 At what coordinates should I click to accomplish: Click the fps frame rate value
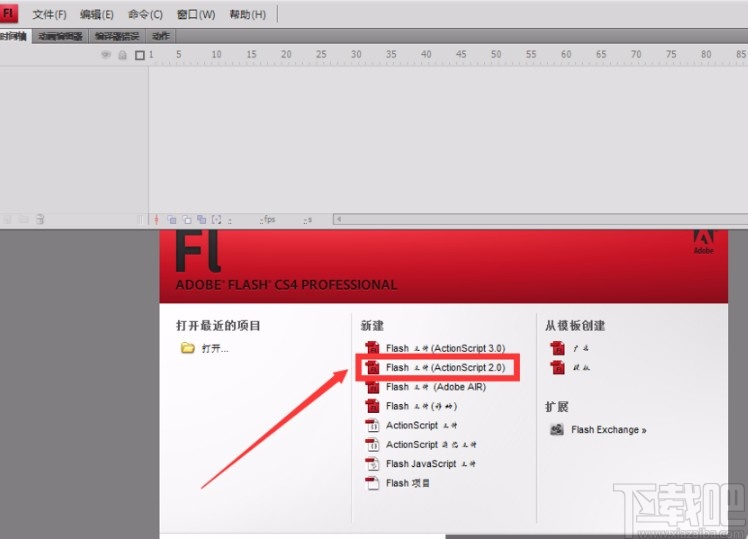pos(268,219)
